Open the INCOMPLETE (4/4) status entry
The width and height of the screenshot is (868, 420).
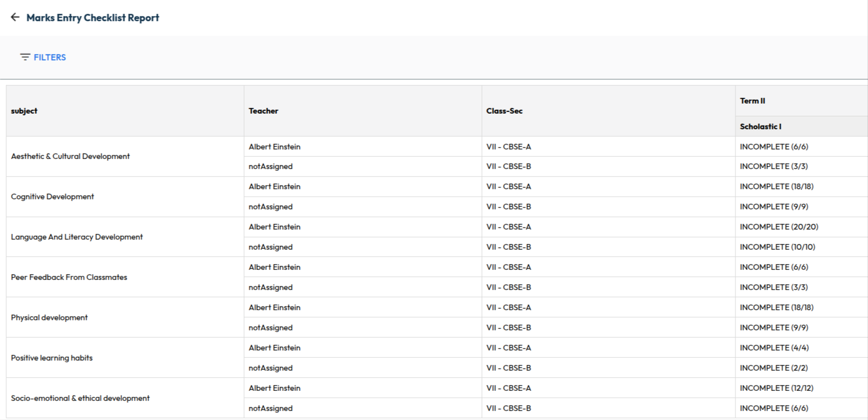774,348
